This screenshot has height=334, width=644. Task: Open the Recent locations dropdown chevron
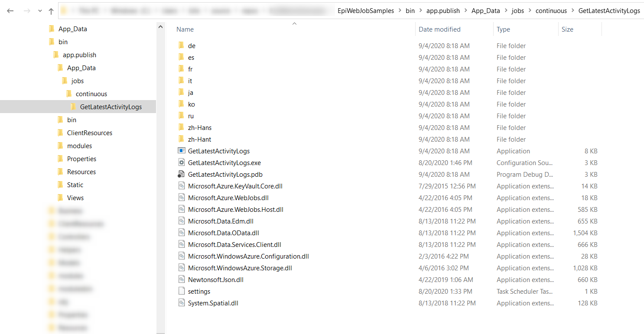point(40,11)
